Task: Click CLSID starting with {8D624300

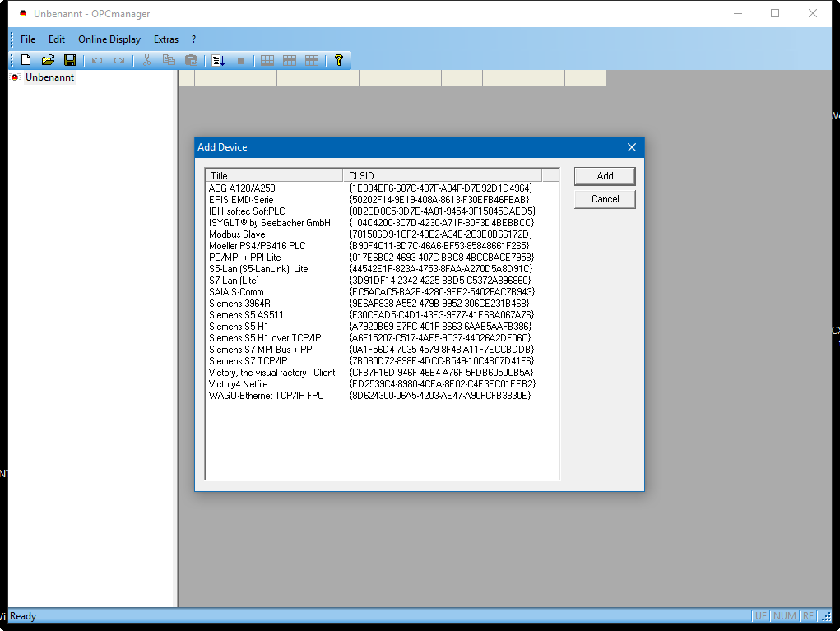Action: point(440,396)
